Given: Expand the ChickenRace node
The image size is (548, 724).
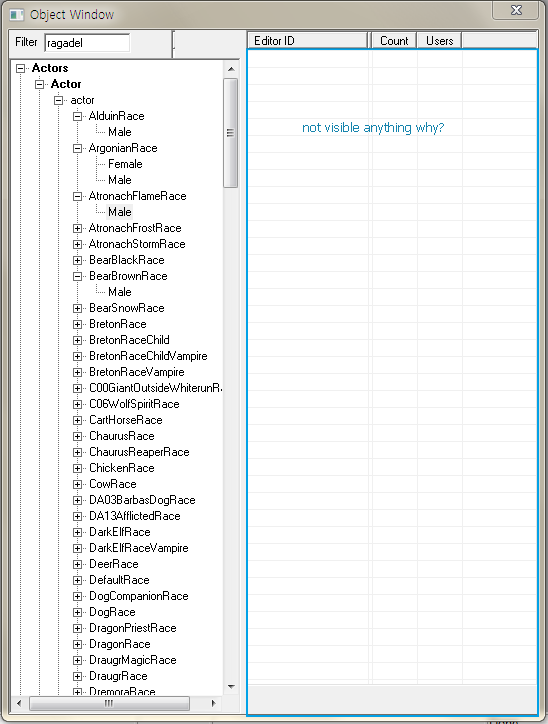Looking at the screenshot, I should coord(78,468).
